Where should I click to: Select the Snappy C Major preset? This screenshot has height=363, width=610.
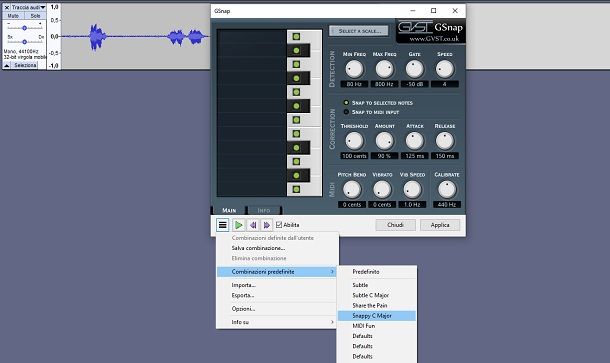point(377,316)
